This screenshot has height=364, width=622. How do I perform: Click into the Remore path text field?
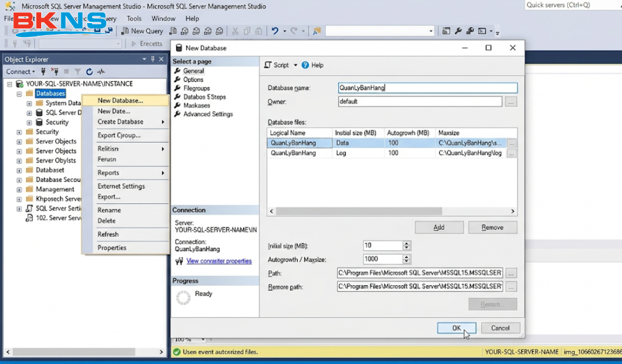420,286
